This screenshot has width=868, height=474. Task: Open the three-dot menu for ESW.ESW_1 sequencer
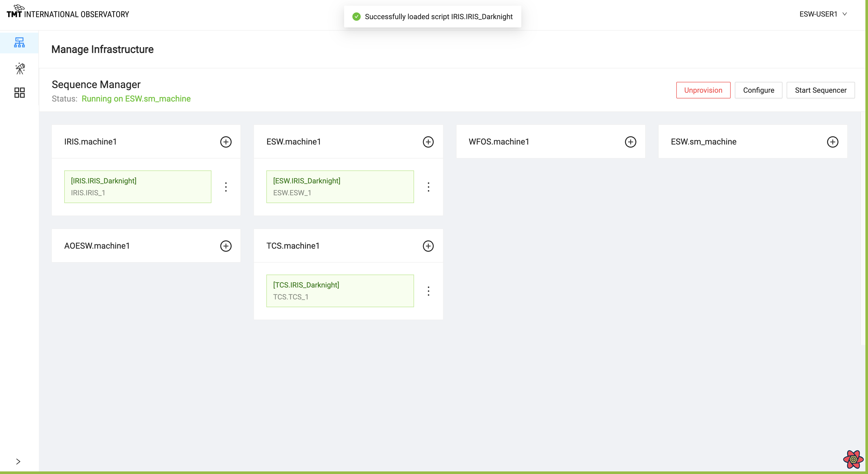(428, 187)
